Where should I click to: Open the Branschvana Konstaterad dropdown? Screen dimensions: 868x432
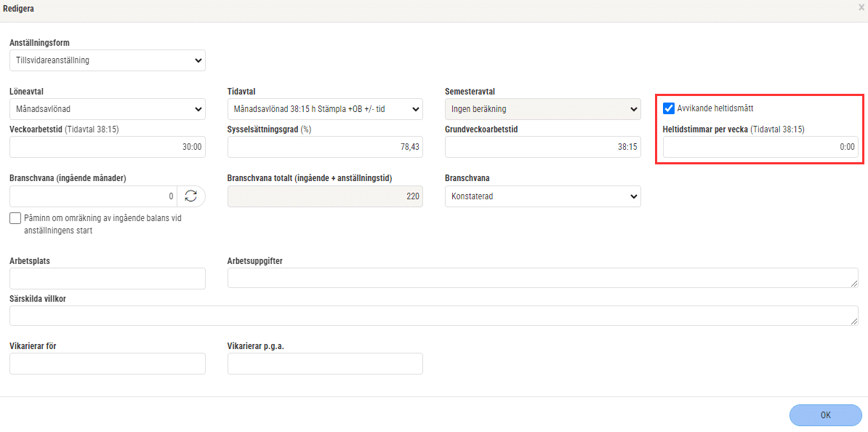(x=542, y=196)
